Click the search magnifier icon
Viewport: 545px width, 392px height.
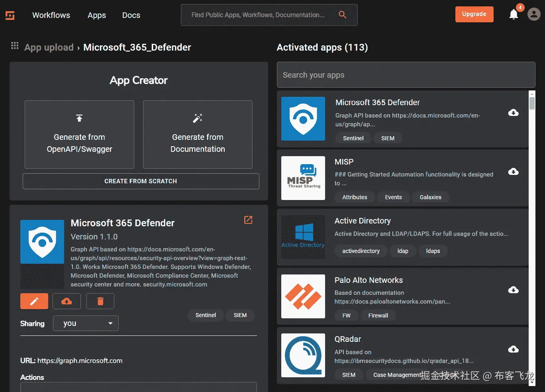pyautogui.click(x=342, y=14)
